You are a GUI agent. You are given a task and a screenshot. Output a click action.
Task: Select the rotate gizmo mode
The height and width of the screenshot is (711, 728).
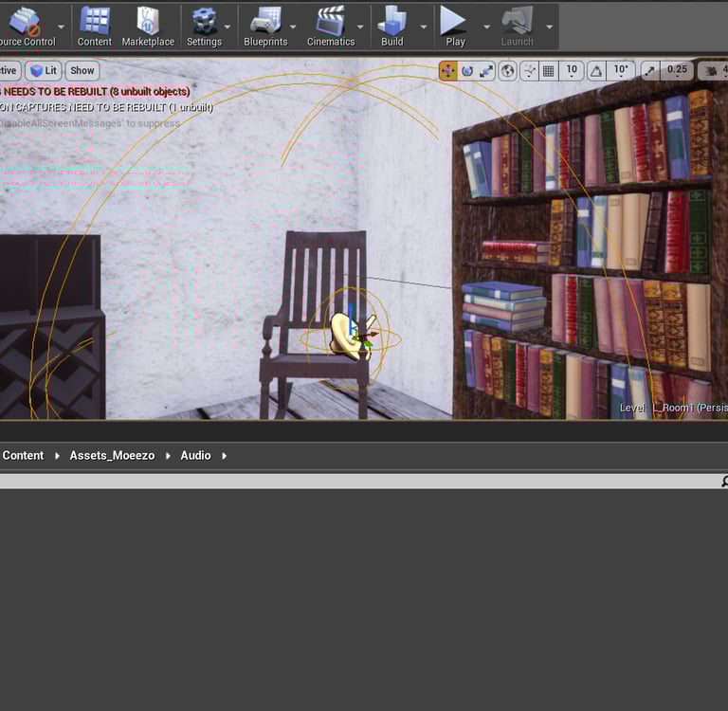coord(467,71)
